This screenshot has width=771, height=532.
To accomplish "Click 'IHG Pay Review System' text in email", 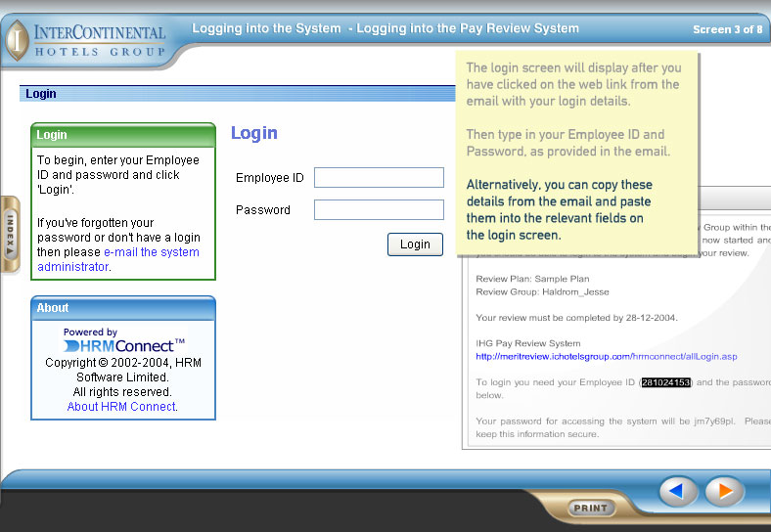I will click(528, 343).
